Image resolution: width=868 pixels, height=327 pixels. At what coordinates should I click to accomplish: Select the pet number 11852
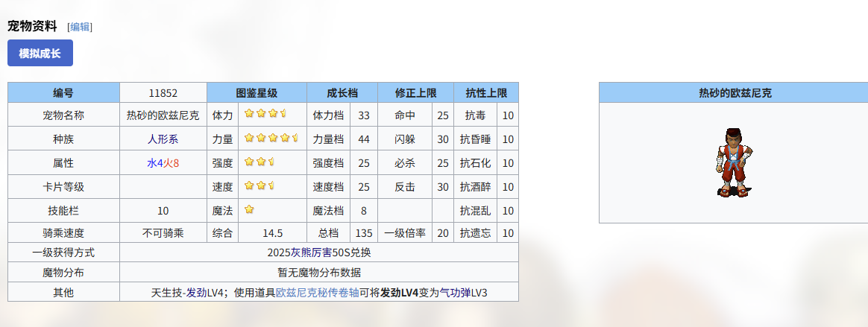(163, 92)
